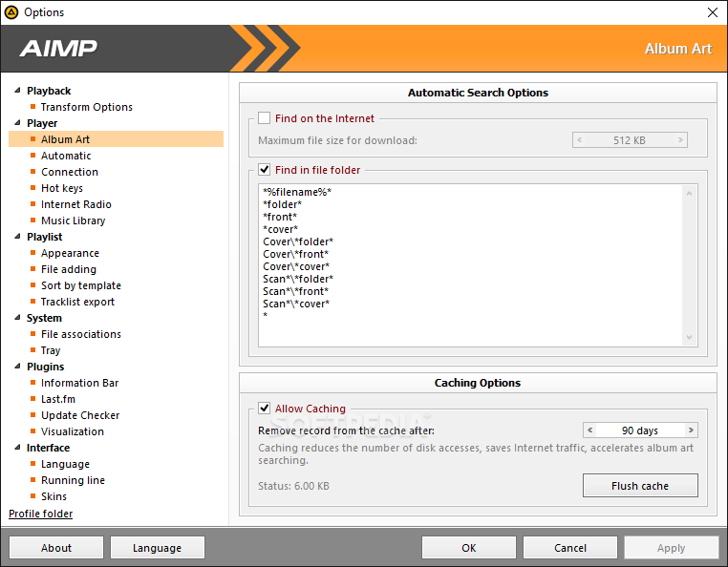Image resolution: width=728 pixels, height=567 pixels.
Task: Open the About dialog
Action: (56, 548)
